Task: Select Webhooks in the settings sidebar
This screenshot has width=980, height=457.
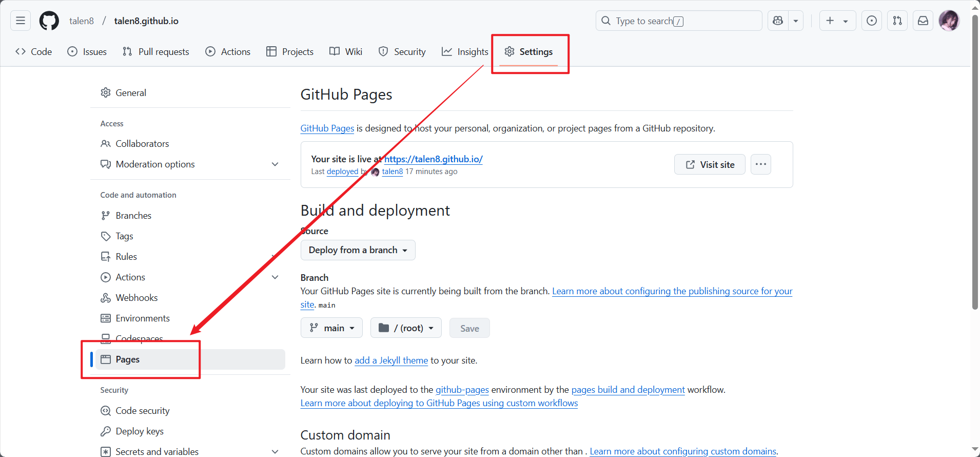Action: [x=136, y=298]
